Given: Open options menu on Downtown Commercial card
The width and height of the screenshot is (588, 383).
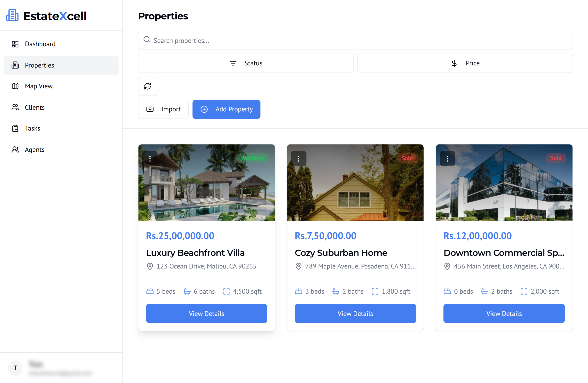Looking at the screenshot, I should click(447, 158).
